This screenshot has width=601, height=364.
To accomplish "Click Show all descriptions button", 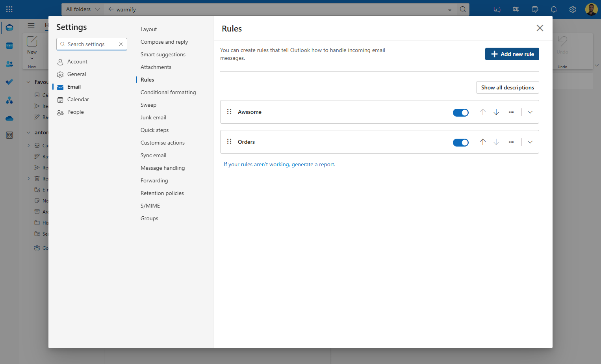I will [x=507, y=87].
